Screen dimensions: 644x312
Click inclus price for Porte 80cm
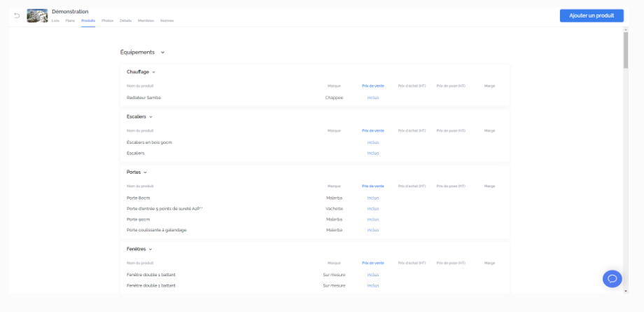pyautogui.click(x=373, y=198)
